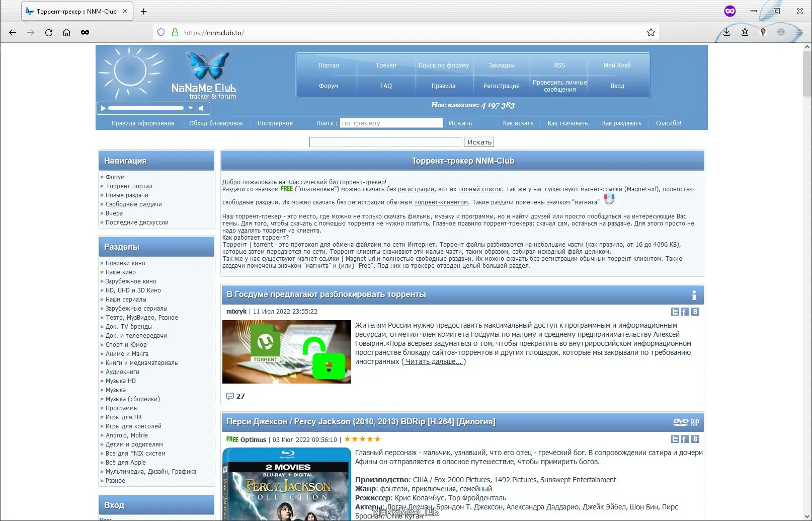The image size is (812, 521).
Task: Click the Спасибо! link
Action: (669, 123)
